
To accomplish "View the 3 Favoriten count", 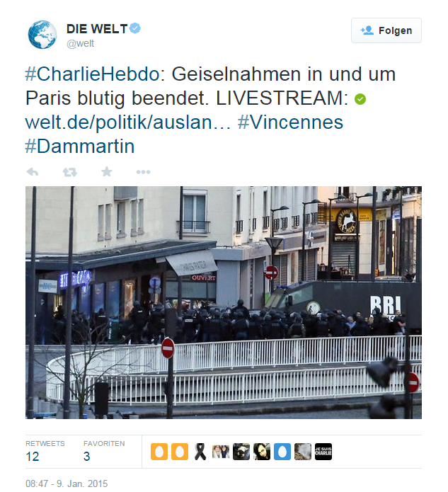I will (104, 451).
